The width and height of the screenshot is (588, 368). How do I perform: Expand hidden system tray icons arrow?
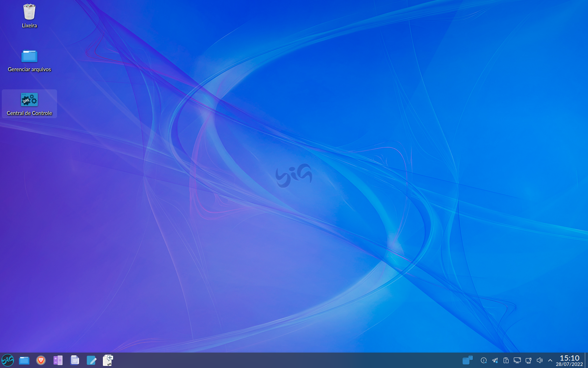550,360
